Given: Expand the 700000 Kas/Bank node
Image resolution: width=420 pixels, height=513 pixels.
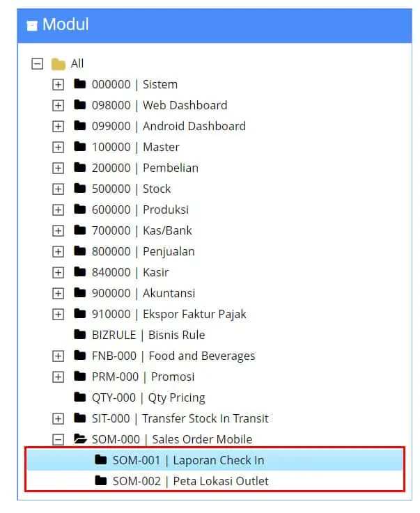Looking at the screenshot, I should pyautogui.click(x=58, y=230).
